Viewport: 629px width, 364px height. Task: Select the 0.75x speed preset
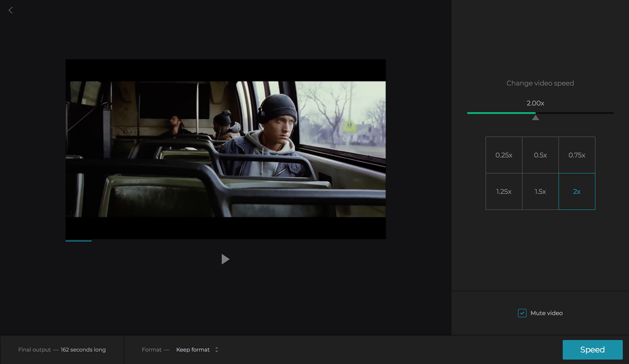pos(577,155)
